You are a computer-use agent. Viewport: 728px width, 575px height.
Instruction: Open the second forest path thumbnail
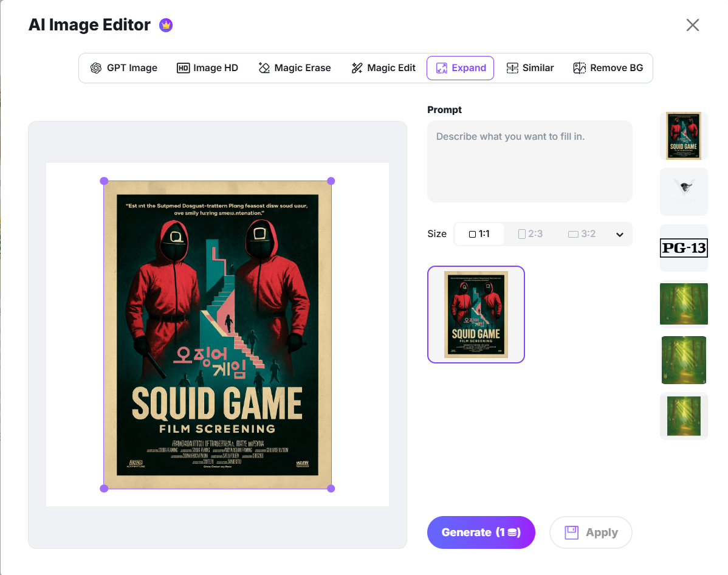click(684, 360)
